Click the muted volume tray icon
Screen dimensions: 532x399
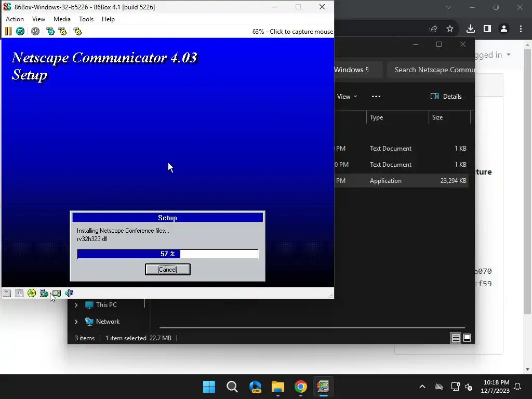coord(469,387)
